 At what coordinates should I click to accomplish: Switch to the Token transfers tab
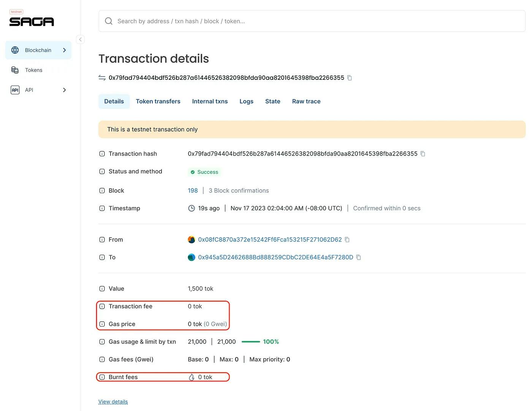coord(158,102)
